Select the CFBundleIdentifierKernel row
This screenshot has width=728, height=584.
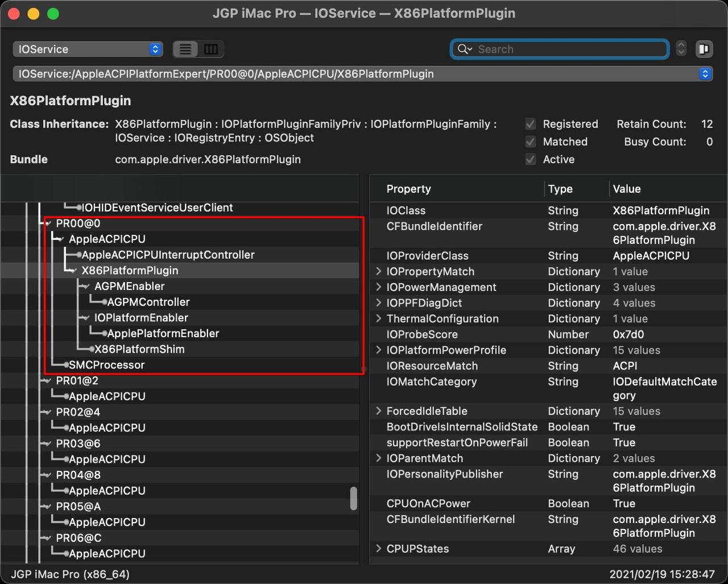click(548, 526)
